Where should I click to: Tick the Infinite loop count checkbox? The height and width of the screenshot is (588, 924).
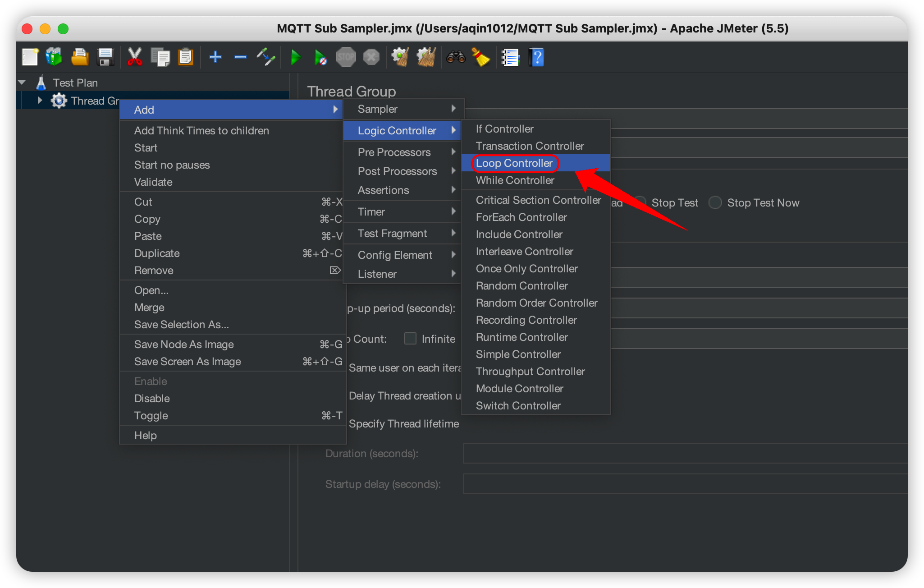pos(410,338)
